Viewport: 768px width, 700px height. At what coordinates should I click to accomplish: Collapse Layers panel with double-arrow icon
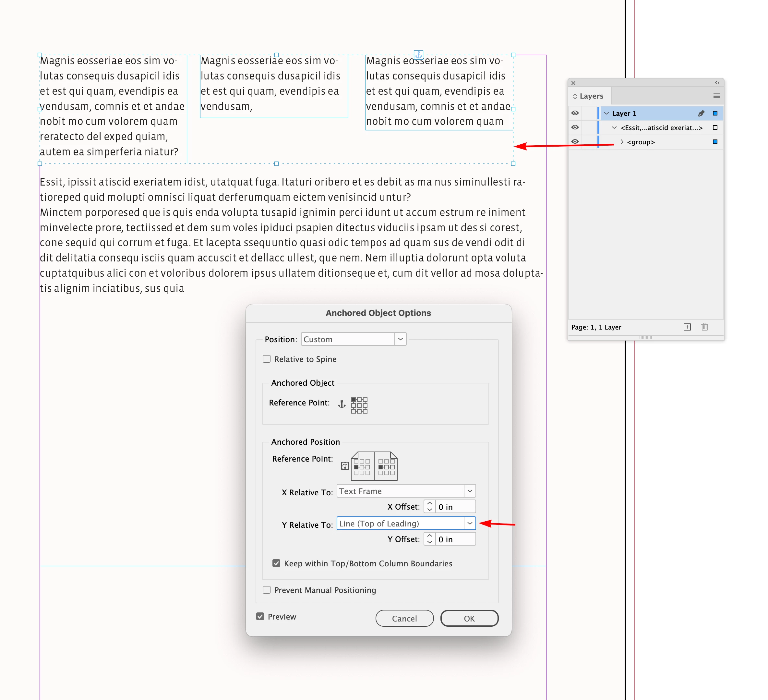click(717, 83)
